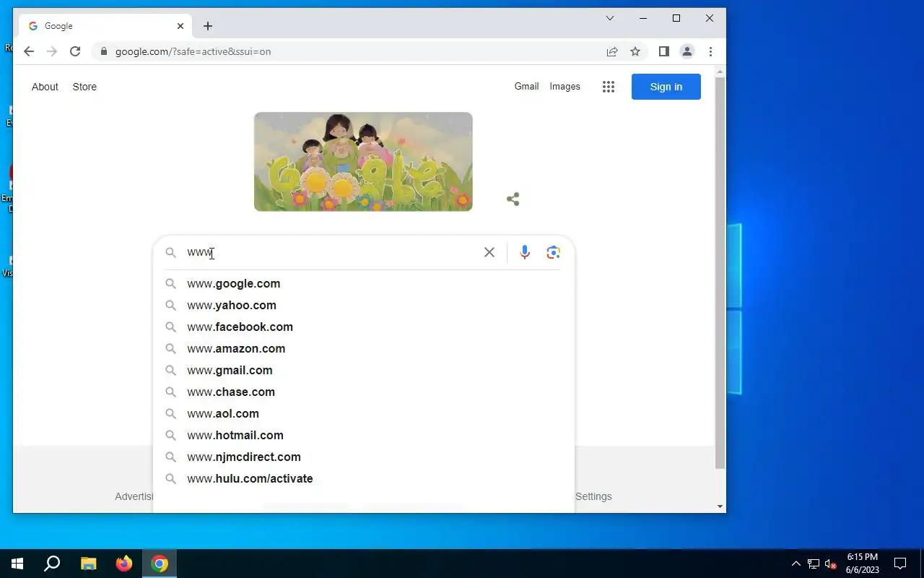Open the Settings footer link
This screenshot has width=924, height=578.
pos(593,496)
